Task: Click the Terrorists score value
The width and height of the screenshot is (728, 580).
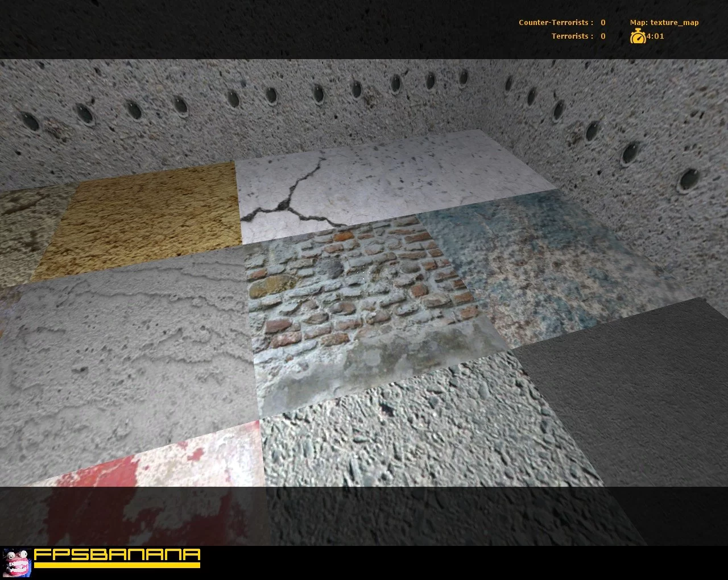Action: tap(603, 36)
